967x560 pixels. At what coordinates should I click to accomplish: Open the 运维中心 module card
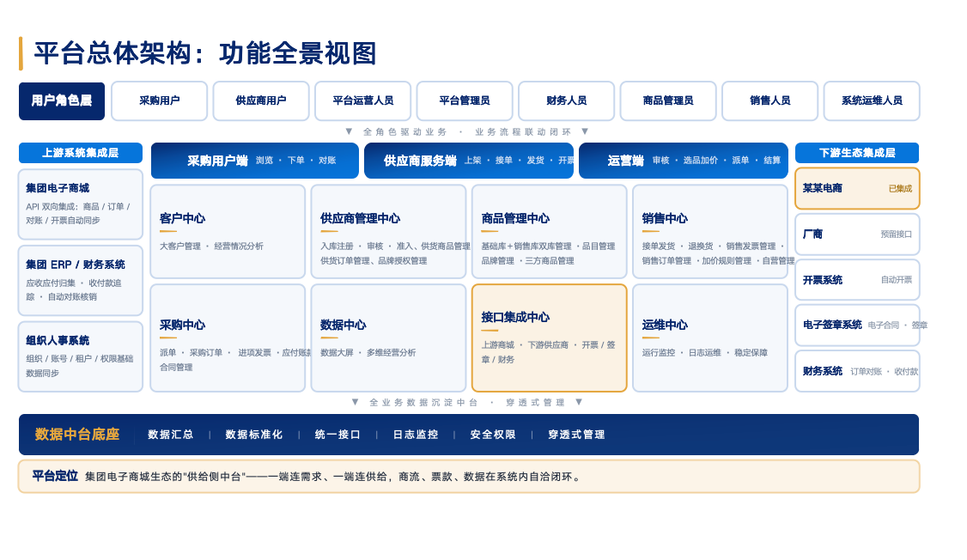pos(710,338)
